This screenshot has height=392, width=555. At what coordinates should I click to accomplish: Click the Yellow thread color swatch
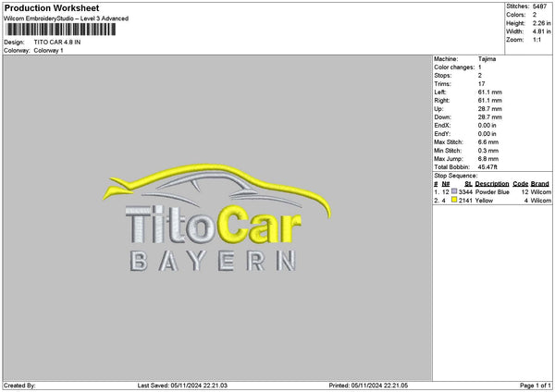[x=454, y=200]
